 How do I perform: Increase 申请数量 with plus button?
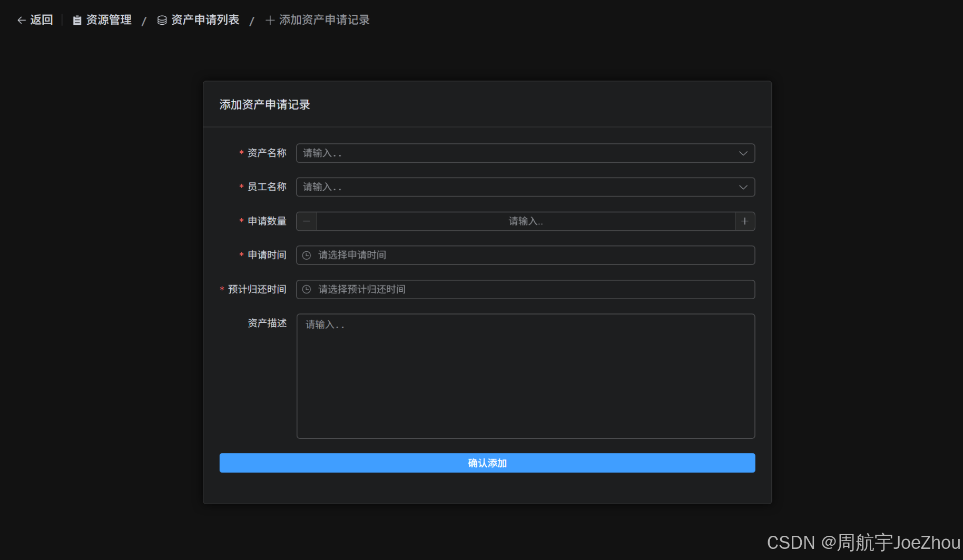coord(745,221)
